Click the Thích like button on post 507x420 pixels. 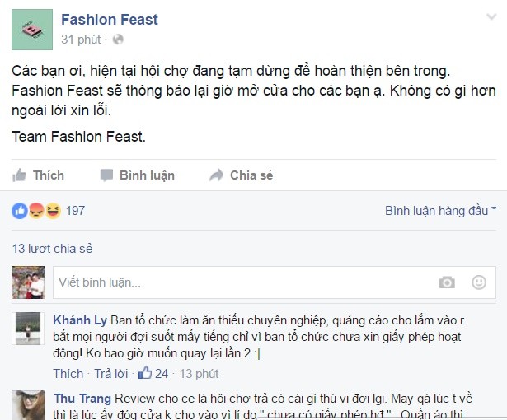[x=39, y=175]
